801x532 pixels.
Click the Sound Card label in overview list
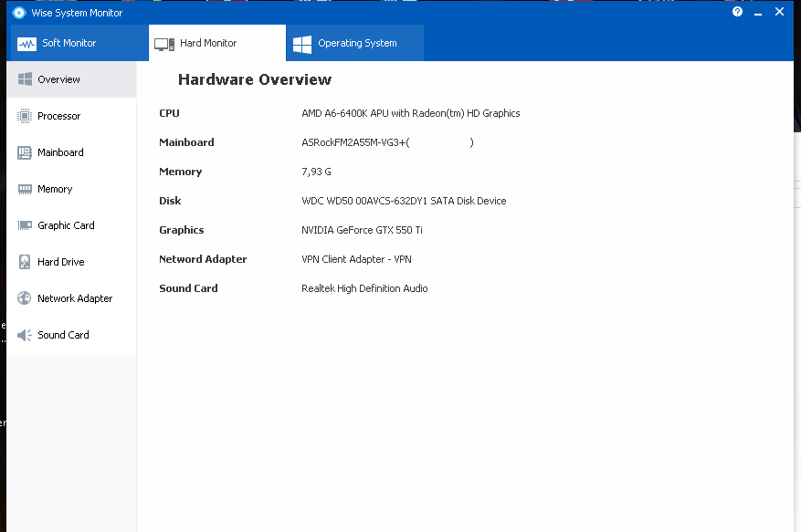pyautogui.click(x=188, y=288)
